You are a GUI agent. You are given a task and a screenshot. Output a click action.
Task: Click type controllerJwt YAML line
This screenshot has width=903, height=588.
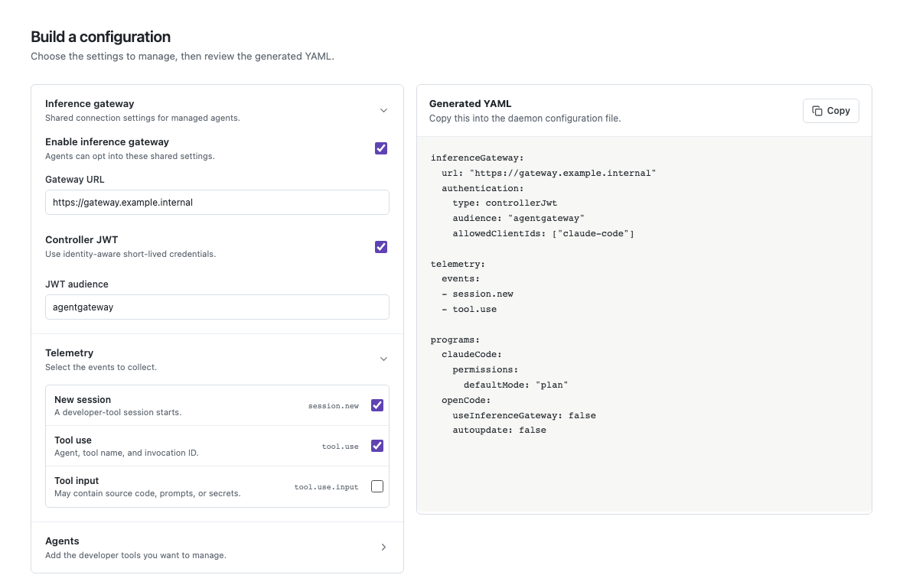(504, 203)
